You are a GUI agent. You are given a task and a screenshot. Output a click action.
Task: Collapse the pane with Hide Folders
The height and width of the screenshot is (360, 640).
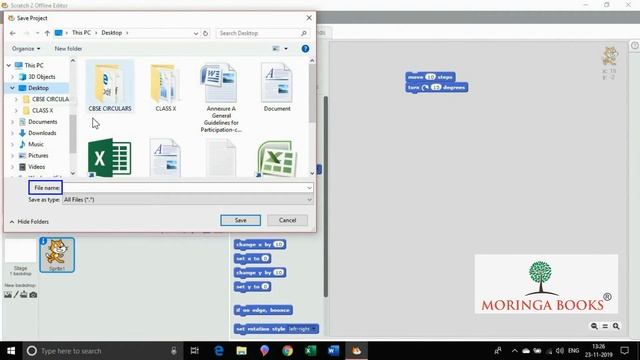click(x=29, y=222)
